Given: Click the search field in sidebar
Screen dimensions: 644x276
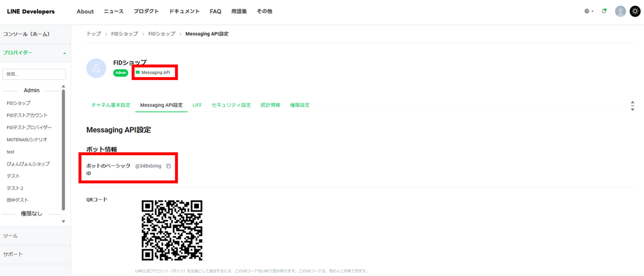Looking at the screenshot, I should 34,74.
